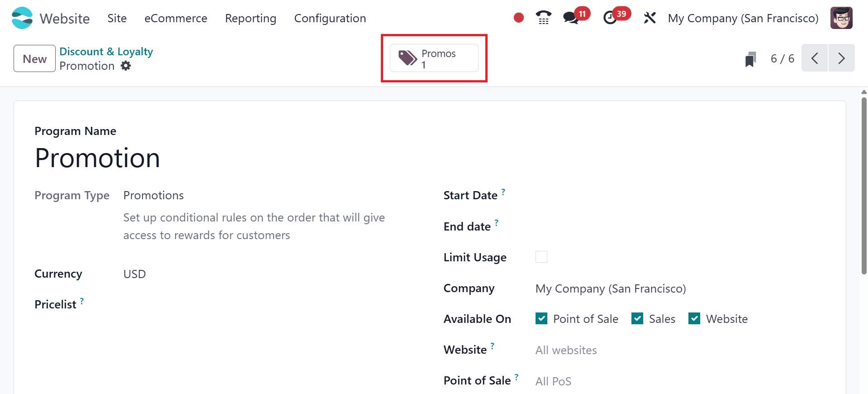Viewport: 868px width, 394px height.
Task: Uncheck Point of Sale availability
Action: pyautogui.click(x=541, y=318)
